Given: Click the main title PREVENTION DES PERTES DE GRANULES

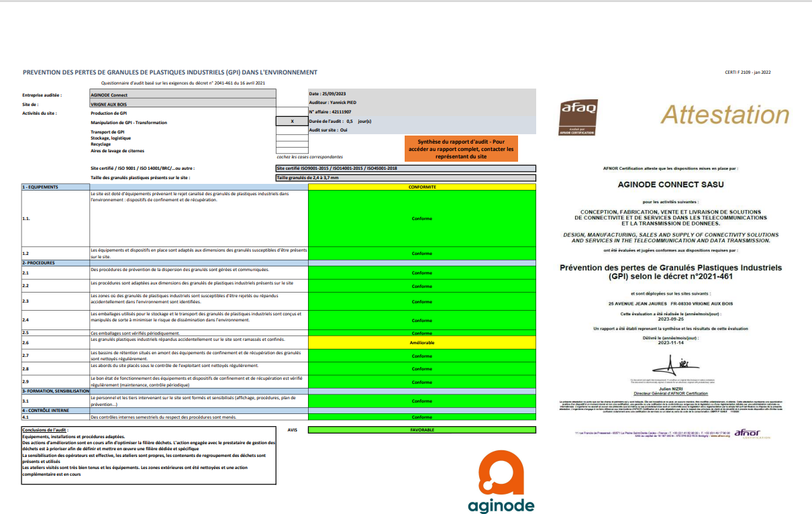Looking at the screenshot, I should tap(170, 72).
